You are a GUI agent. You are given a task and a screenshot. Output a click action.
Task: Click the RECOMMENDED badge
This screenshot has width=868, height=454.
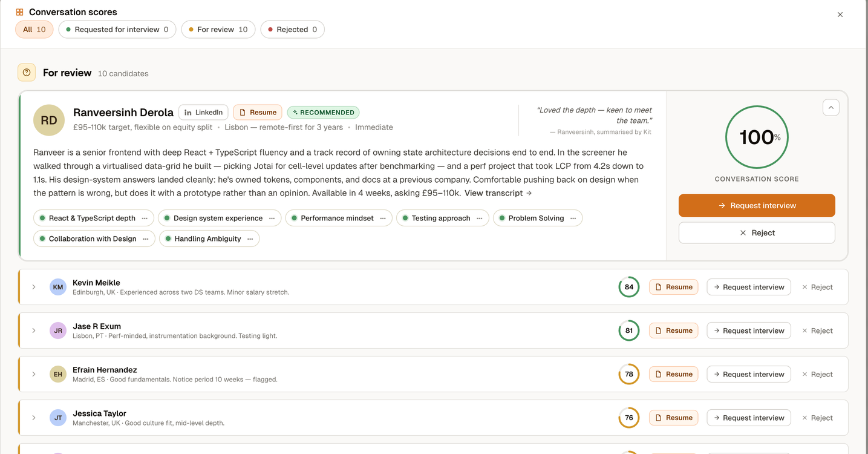(x=323, y=112)
